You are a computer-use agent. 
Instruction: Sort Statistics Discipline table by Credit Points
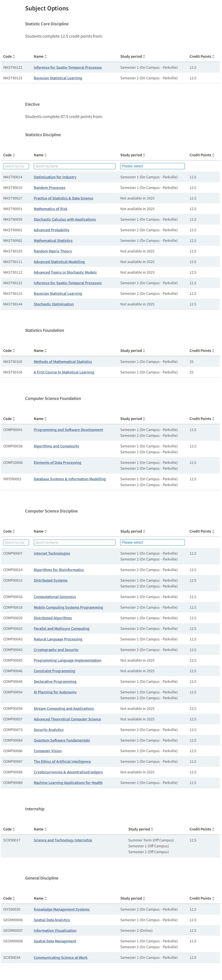click(x=201, y=155)
